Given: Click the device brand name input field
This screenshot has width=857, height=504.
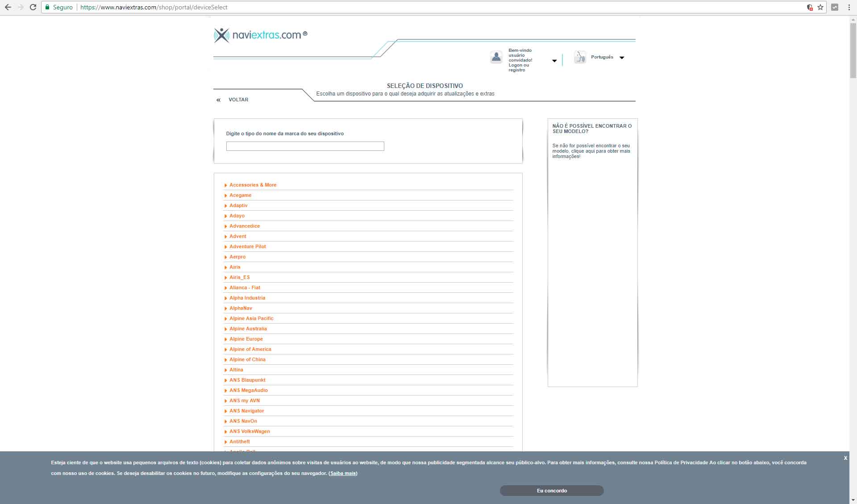Looking at the screenshot, I should pos(305,146).
